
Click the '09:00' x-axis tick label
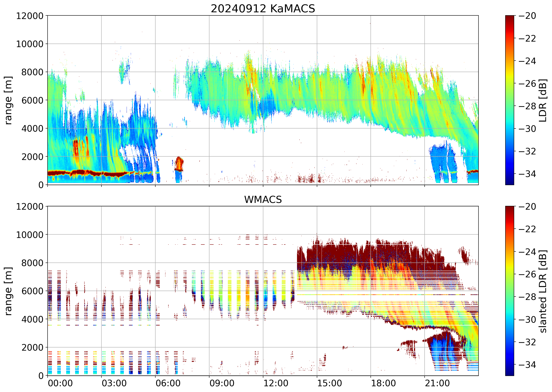(x=222, y=383)
